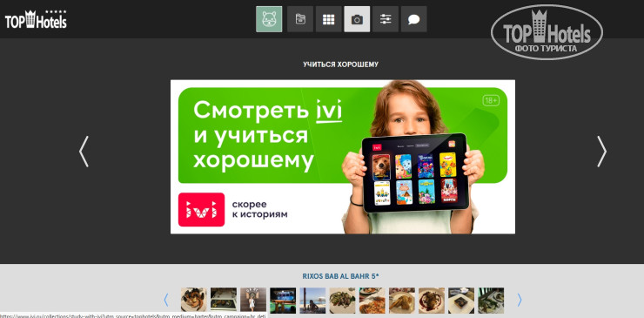
Task: Open the speech bubble comments icon
Action: click(x=414, y=19)
